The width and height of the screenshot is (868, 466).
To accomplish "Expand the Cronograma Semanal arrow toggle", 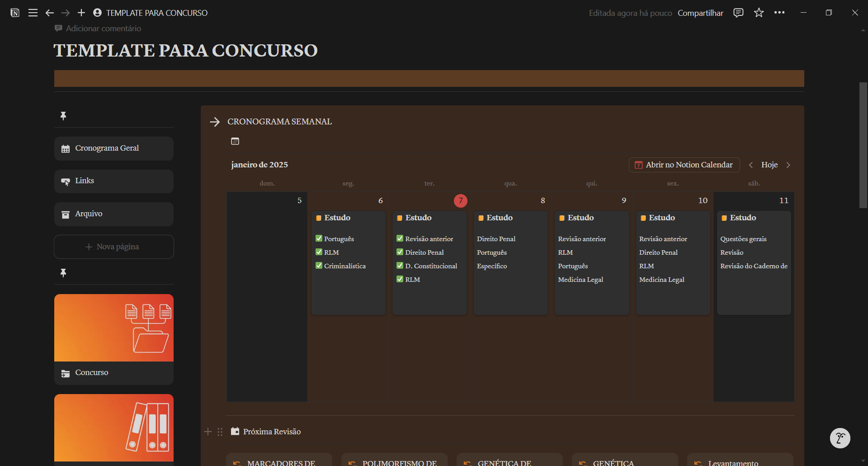I will pos(215,122).
